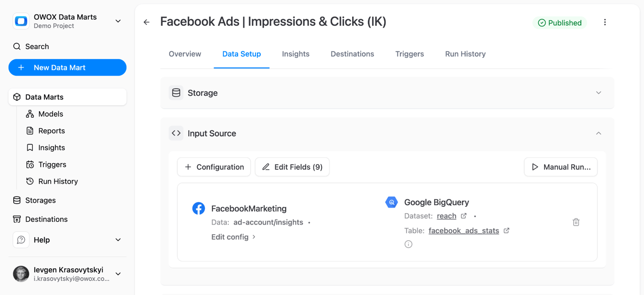Viewport: 644px width, 295px height.
Task: Click the calendar-clock icon beside sidebar Triggers
Action: click(x=30, y=164)
